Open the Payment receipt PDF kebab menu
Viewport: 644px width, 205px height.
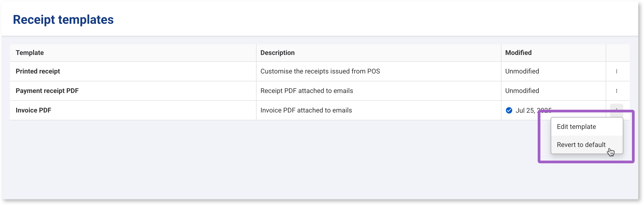pos(616,91)
